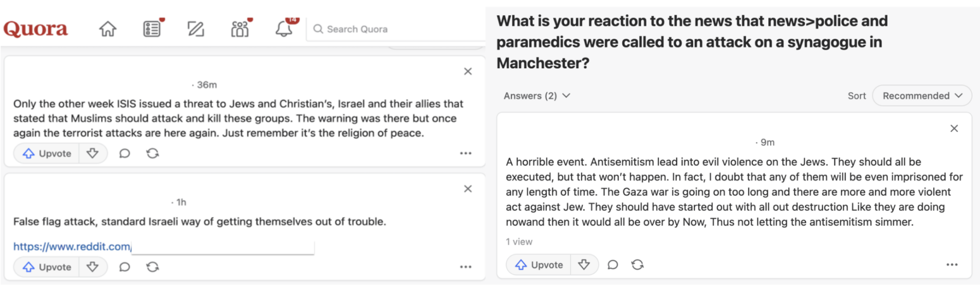Open more options on False flag answer

coord(465,267)
